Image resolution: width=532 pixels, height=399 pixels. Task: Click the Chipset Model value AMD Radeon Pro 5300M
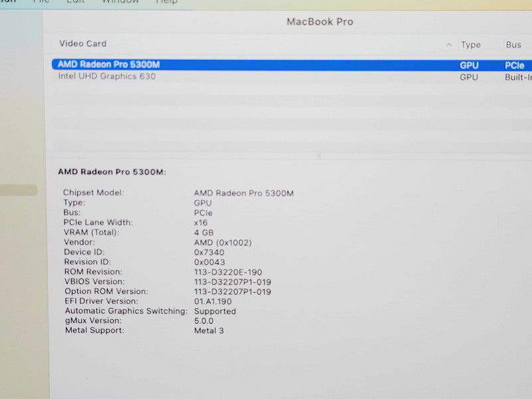tap(243, 193)
